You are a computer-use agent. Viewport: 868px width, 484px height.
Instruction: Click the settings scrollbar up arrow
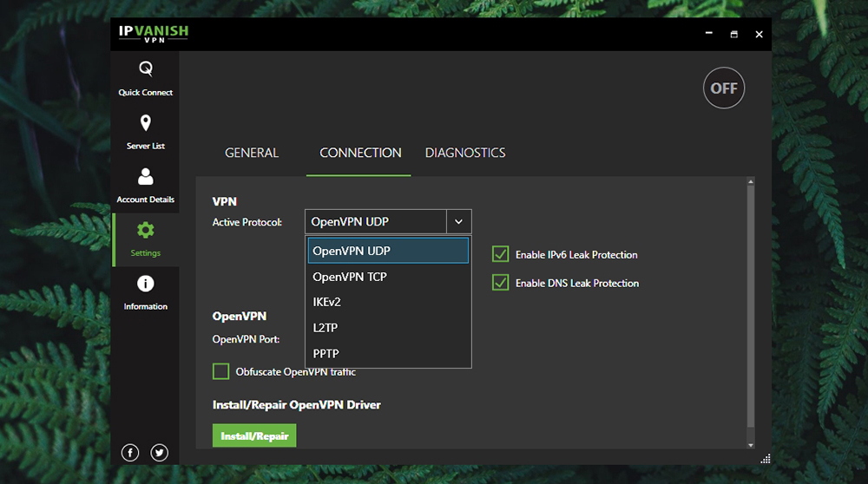(x=751, y=181)
